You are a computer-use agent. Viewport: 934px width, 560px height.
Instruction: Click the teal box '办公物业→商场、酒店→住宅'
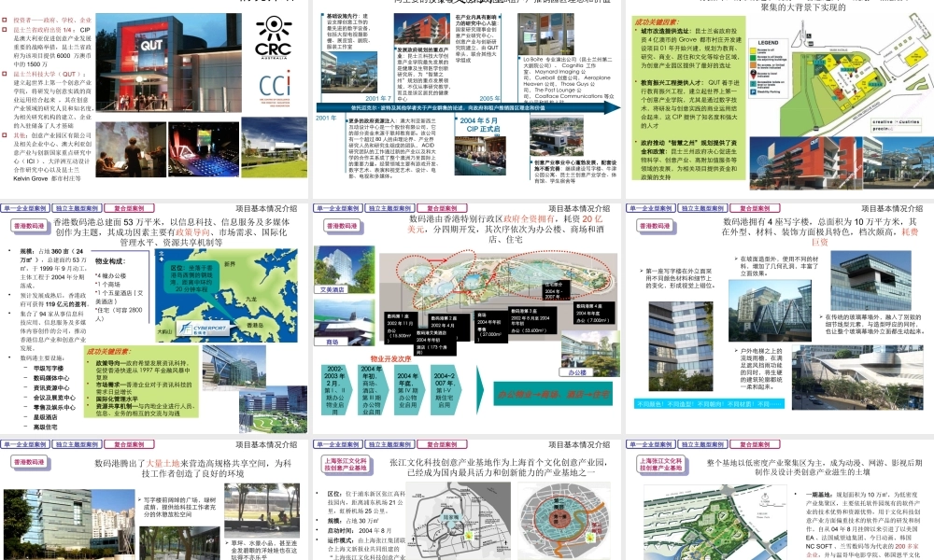click(553, 394)
